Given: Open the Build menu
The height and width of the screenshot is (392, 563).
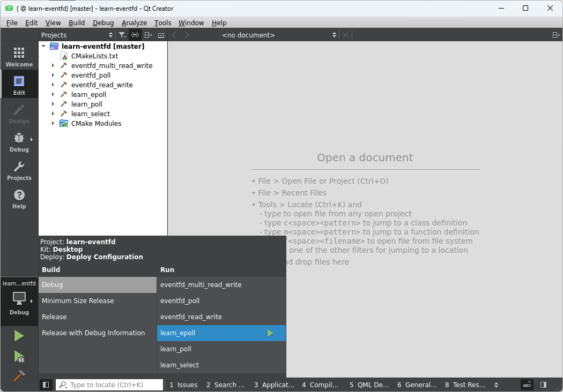Looking at the screenshot, I should click(77, 22).
